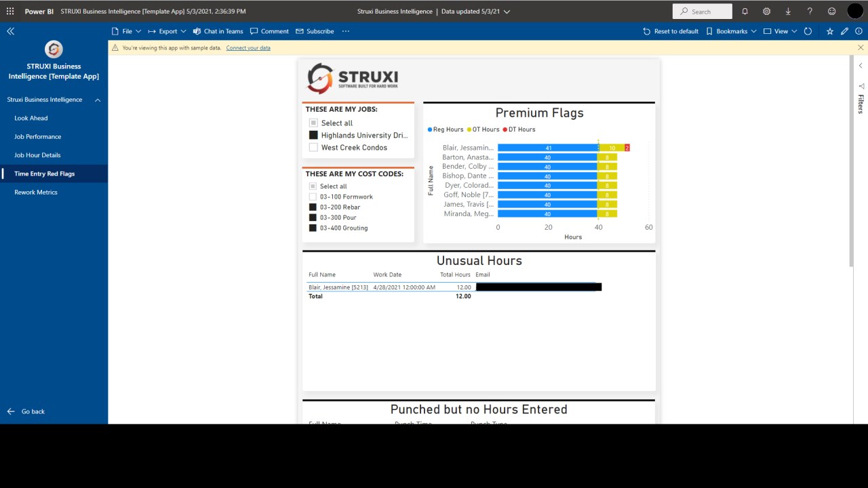
Task: Click the Go back arrow icon
Action: 11,411
